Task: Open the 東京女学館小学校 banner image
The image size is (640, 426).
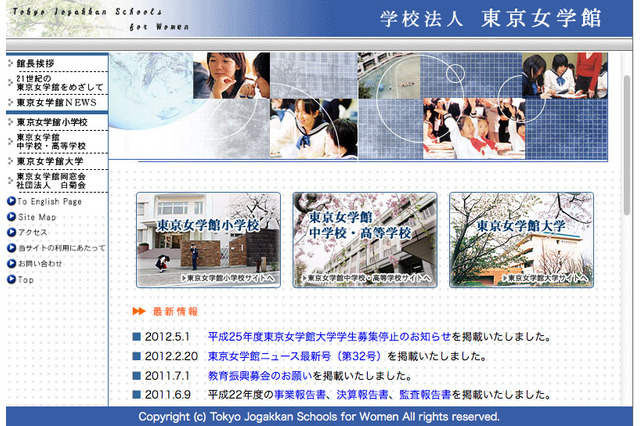Action: [x=208, y=240]
